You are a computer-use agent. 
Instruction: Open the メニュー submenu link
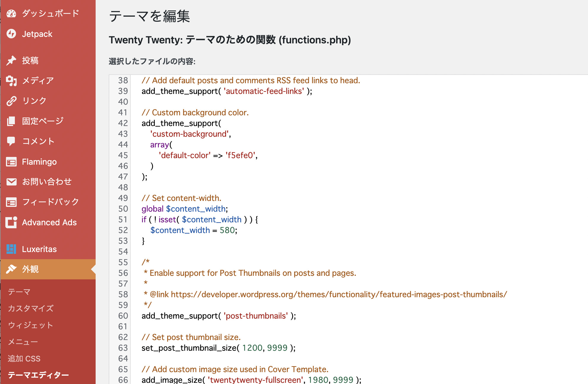(x=23, y=342)
